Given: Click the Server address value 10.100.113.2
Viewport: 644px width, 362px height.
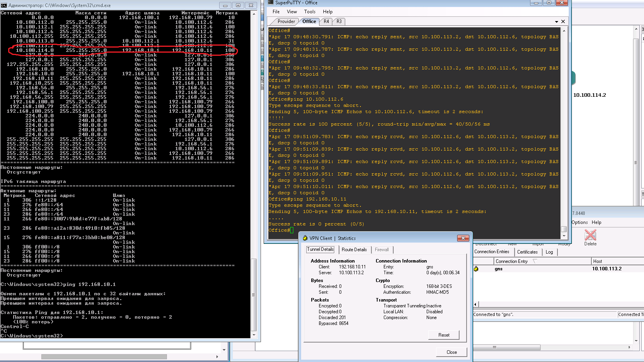Looking at the screenshot, I should (x=351, y=273).
